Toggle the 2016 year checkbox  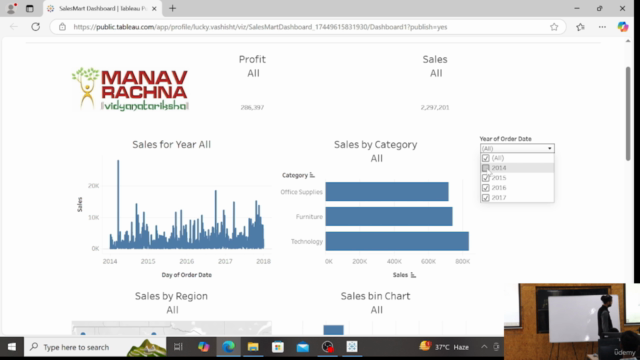pyautogui.click(x=486, y=188)
